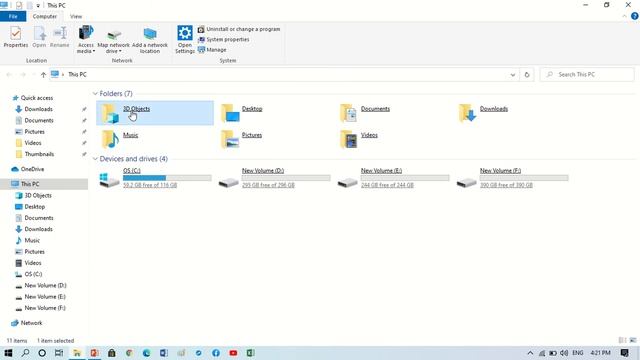Switch to the View ribbon tab
Viewport: 640px width, 360px height.
[76, 16]
